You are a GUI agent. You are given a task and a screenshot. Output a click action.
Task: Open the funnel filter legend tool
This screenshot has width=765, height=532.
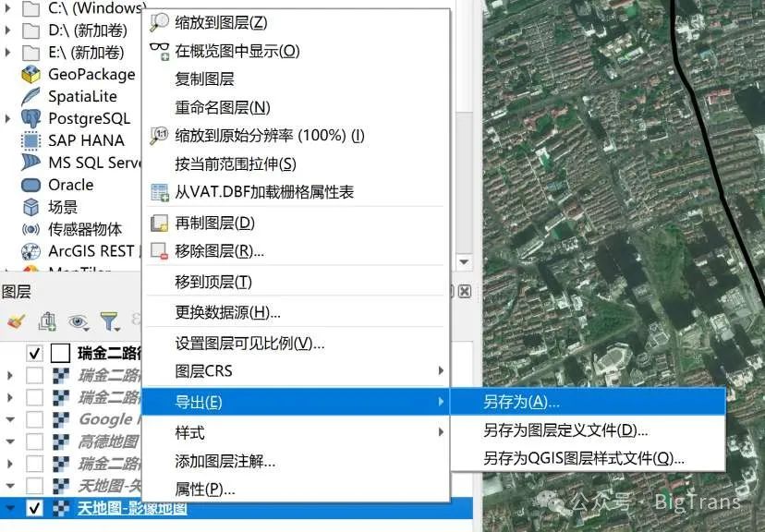pos(110,321)
